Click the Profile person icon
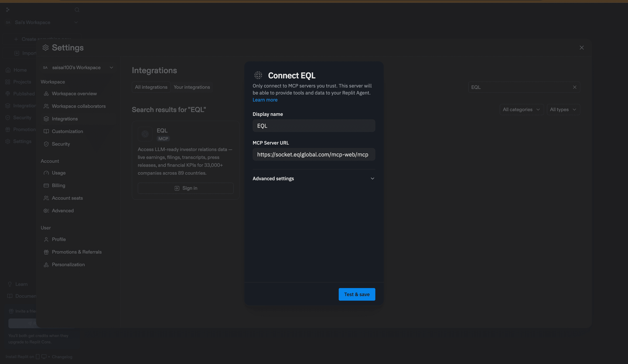 click(46, 239)
